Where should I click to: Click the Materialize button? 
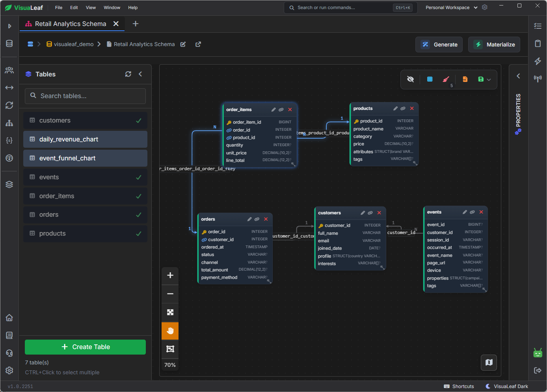pyautogui.click(x=494, y=45)
